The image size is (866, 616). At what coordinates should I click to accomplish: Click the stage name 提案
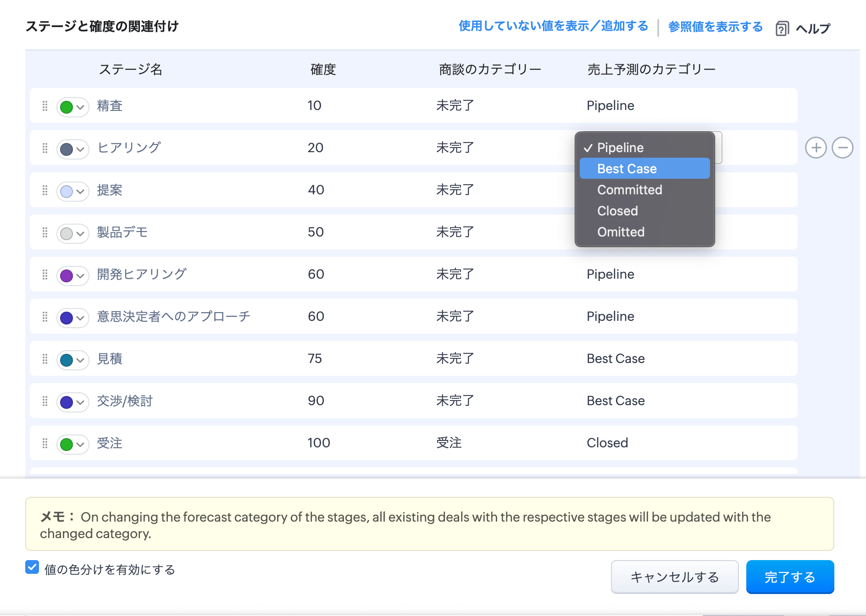(110, 190)
